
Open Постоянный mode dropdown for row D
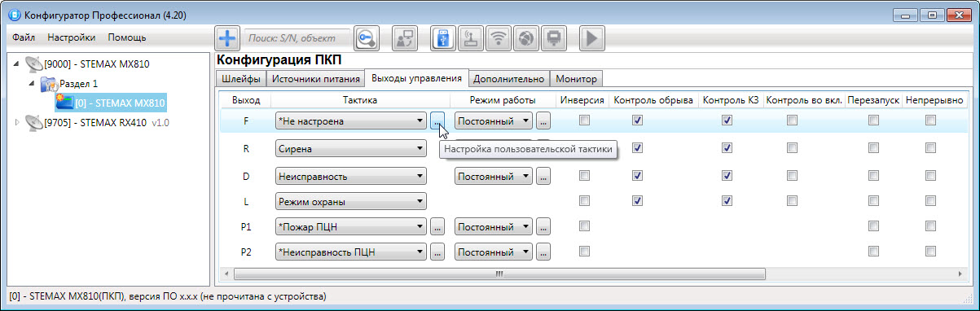coord(493,175)
